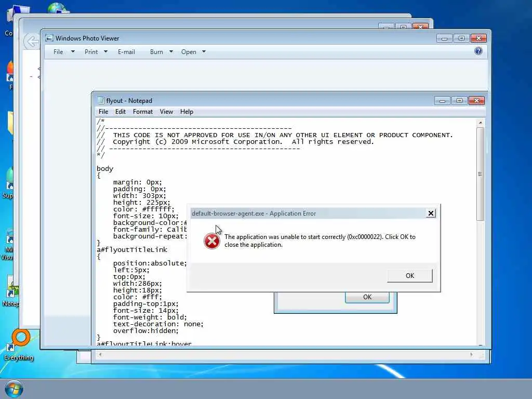
Task: Click the 'body' selector text in Notepad
Action: pyautogui.click(x=105, y=169)
